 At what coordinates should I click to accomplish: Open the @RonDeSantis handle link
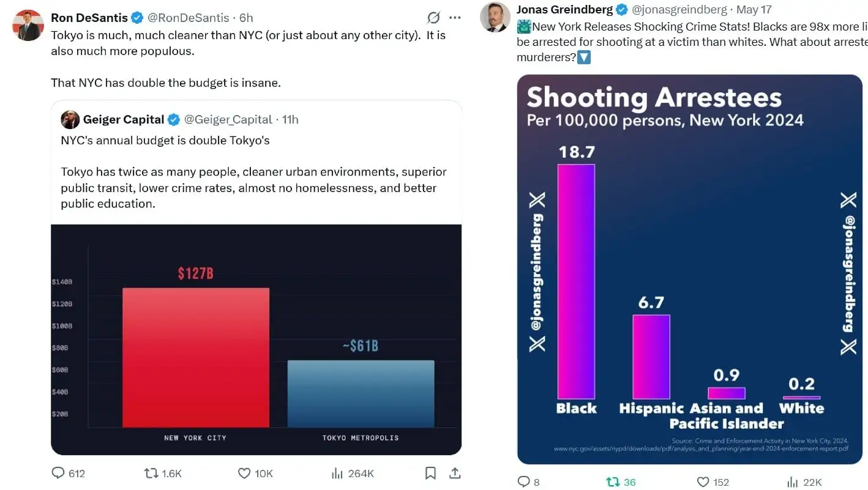coord(189,18)
